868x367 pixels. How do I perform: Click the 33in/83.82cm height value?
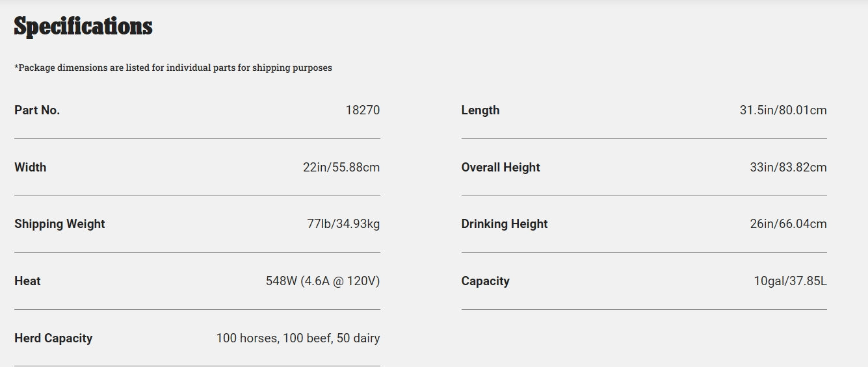(x=788, y=168)
